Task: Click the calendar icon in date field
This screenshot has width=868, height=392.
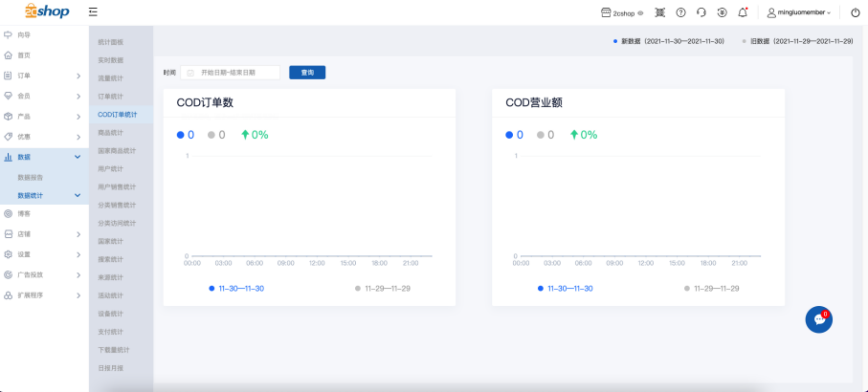Action: (190, 73)
